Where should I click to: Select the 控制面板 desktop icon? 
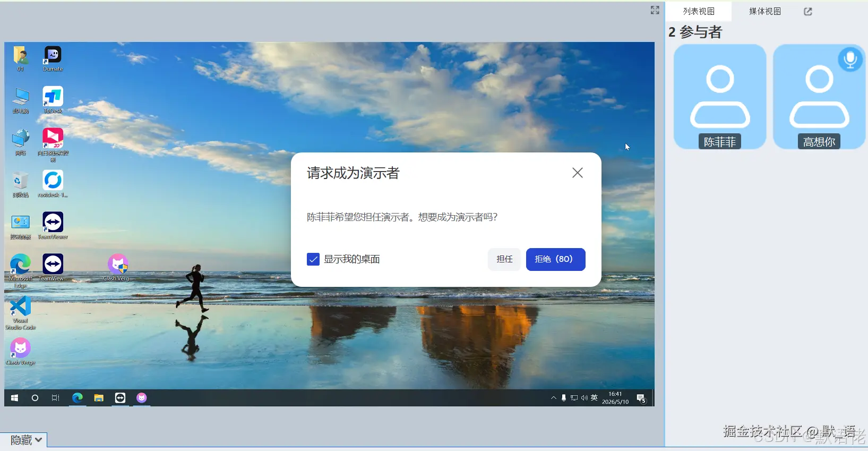coord(20,226)
